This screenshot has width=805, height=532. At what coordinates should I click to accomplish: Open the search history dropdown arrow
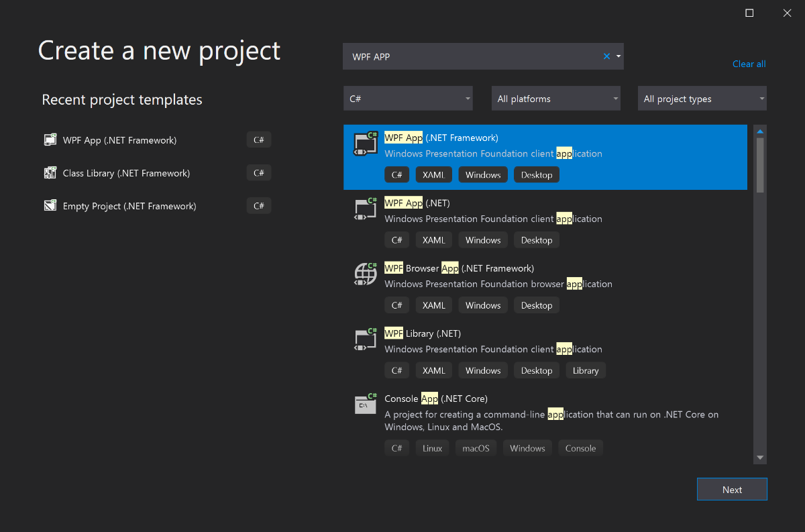[x=618, y=56]
